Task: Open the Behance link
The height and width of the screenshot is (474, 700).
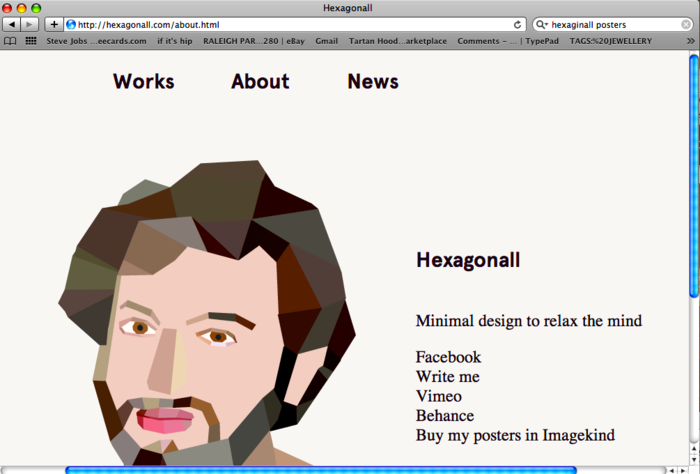Action: coord(445,416)
